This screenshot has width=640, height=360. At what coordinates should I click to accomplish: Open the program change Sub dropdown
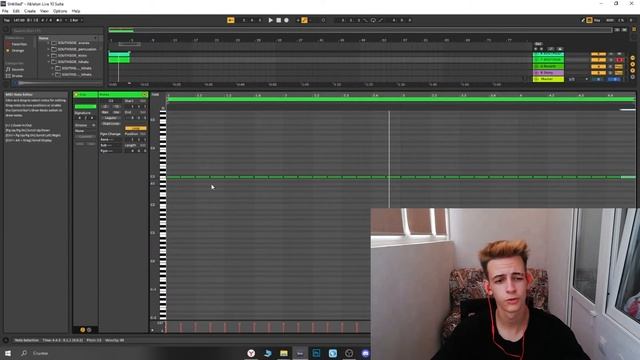pyautogui.click(x=111, y=145)
